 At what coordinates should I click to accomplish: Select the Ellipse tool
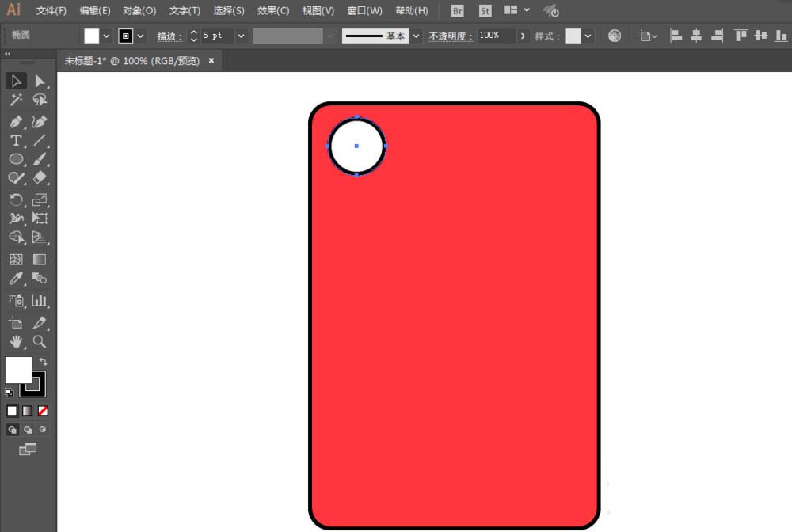click(16, 159)
